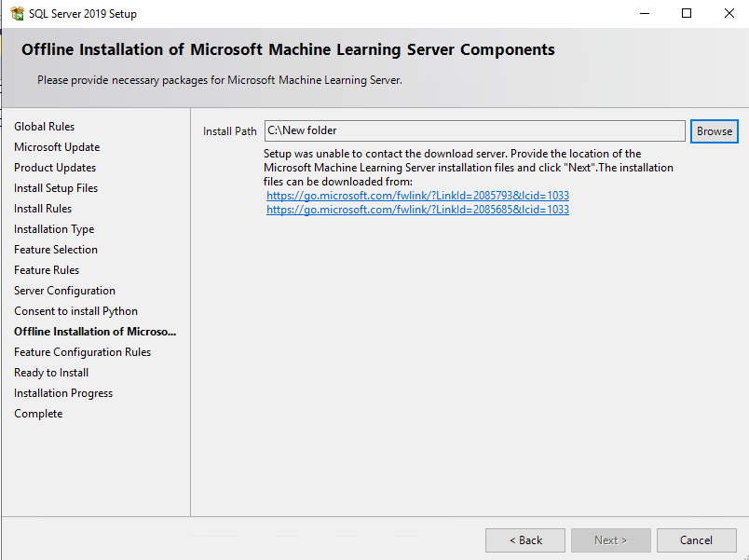The width and height of the screenshot is (749, 560).
Task: Click the 'Setup was unable to contact' message
Action: [468, 168]
